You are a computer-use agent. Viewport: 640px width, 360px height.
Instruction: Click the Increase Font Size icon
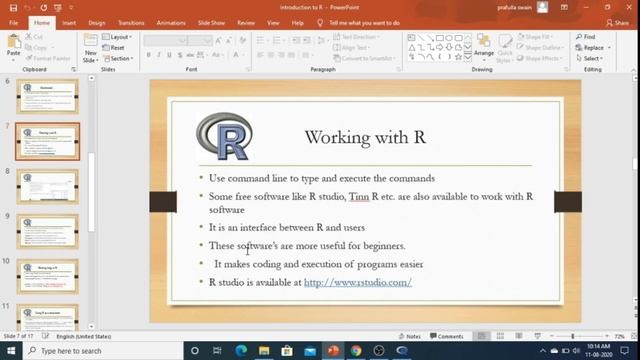[218, 40]
